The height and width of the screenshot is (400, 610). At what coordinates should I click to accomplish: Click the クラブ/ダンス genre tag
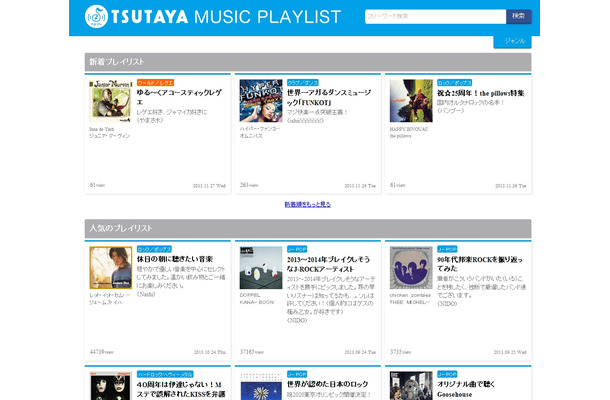[x=303, y=83]
